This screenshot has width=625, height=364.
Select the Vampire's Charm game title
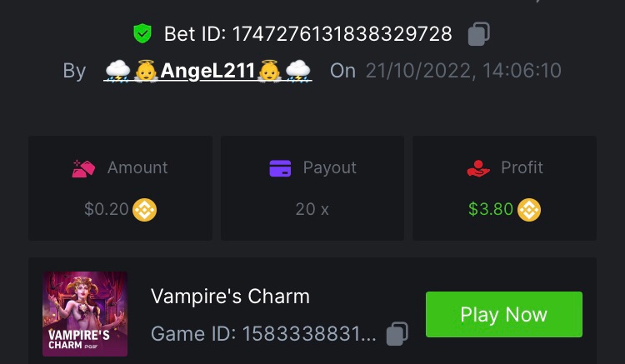click(230, 297)
